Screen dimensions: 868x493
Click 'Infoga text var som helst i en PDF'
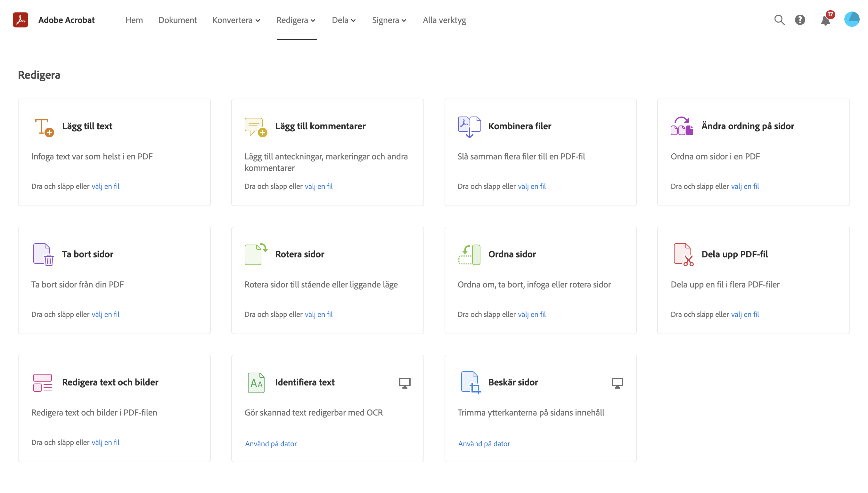(x=92, y=157)
